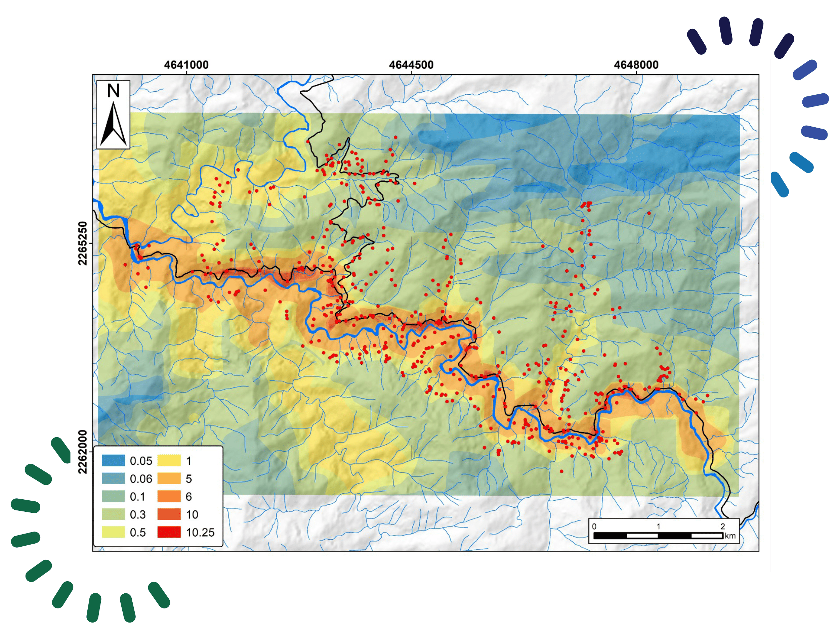The width and height of the screenshot is (840, 639).
Task: Click the 4644500 easting axis label
Action: click(411, 65)
